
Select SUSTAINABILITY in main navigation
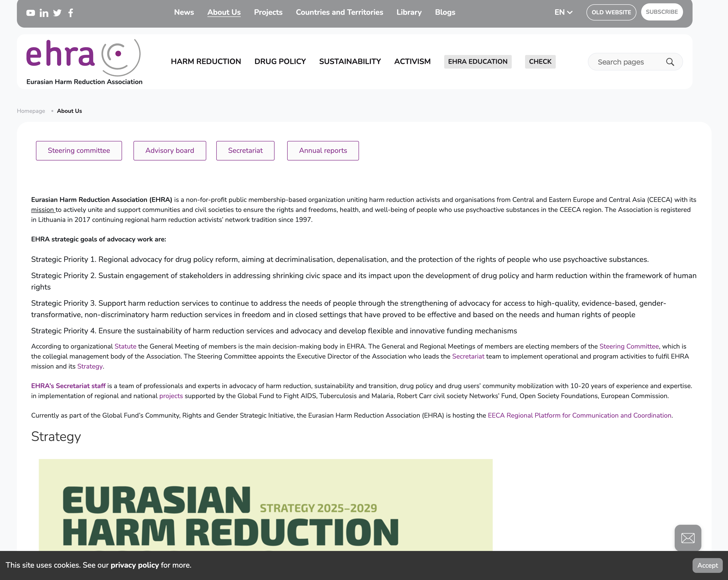[x=350, y=61]
